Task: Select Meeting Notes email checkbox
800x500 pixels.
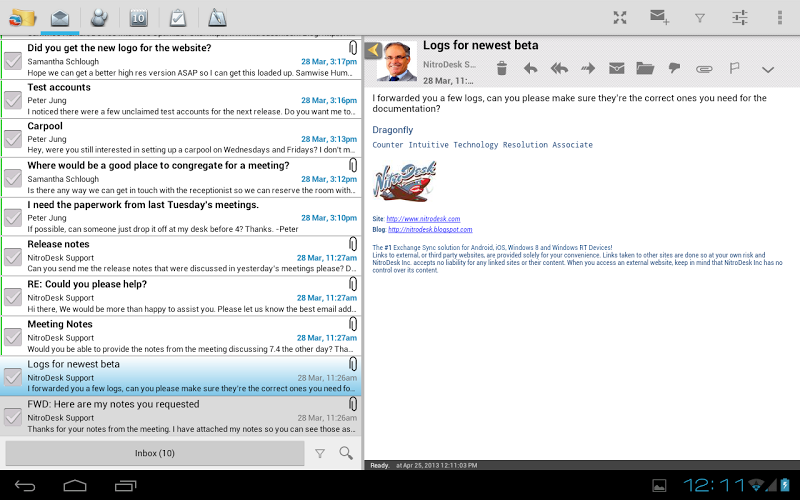Action: (x=13, y=336)
